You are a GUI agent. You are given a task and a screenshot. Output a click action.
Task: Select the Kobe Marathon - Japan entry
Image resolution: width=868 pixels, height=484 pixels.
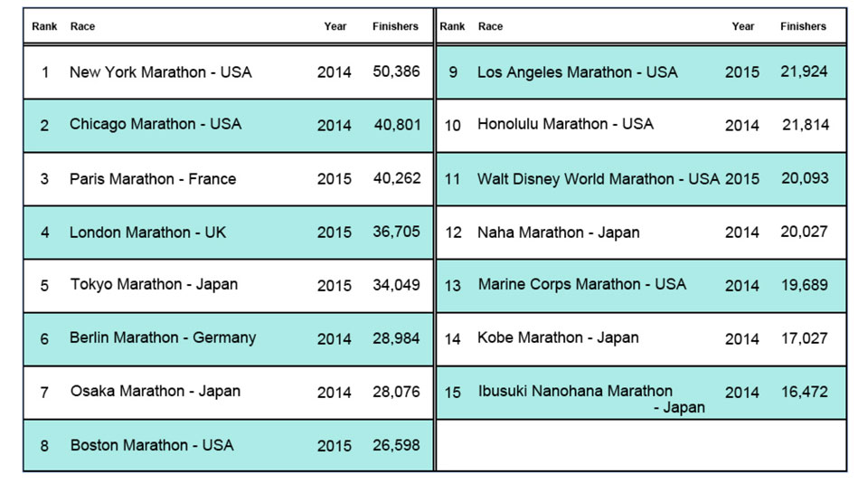(558, 337)
